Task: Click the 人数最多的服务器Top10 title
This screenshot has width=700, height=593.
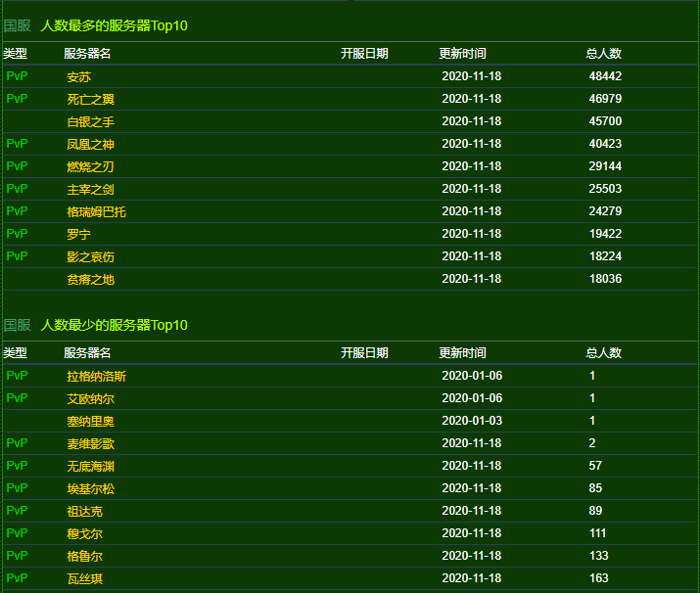Action: [114, 25]
